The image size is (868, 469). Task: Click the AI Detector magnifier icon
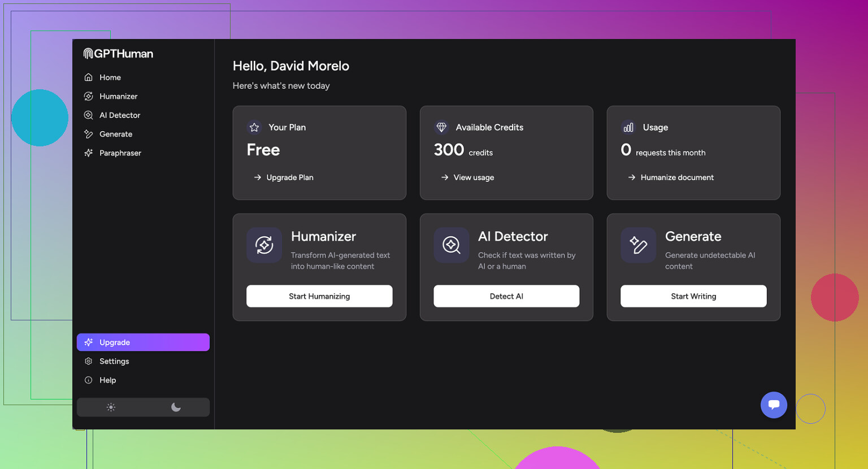coord(451,245)
